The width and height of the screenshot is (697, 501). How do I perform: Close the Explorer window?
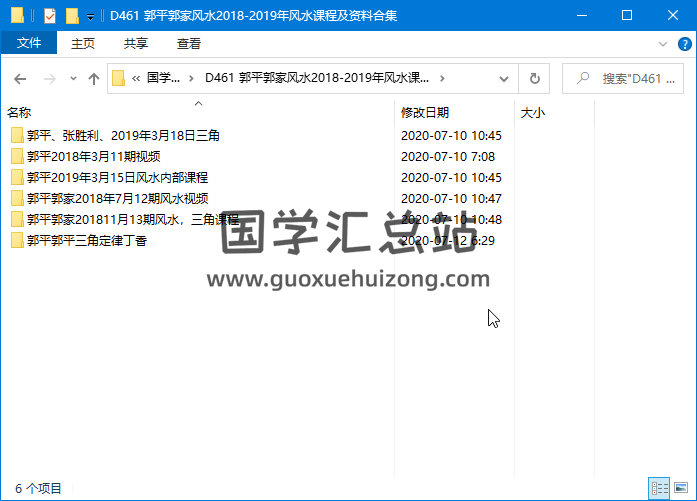[673, 16]
